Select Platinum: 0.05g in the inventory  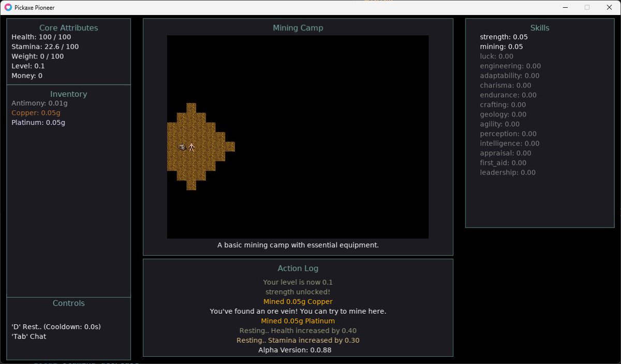pos(38,123)
